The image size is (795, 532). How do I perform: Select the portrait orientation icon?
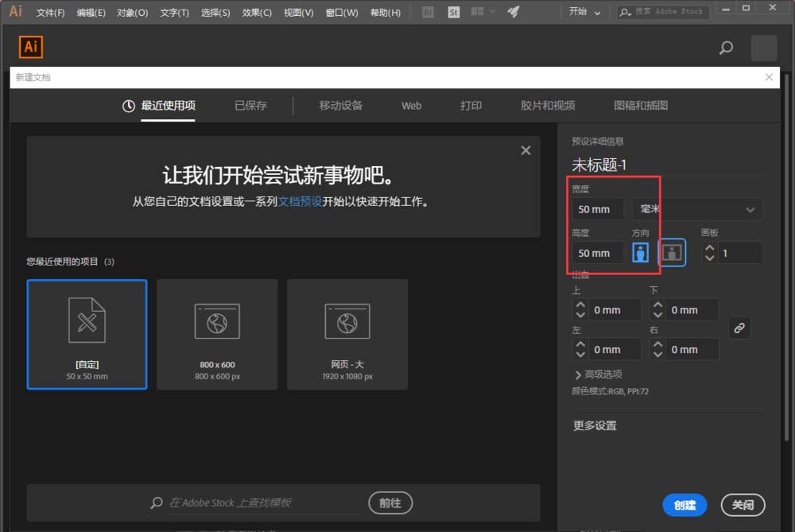(x=641, y=252)
